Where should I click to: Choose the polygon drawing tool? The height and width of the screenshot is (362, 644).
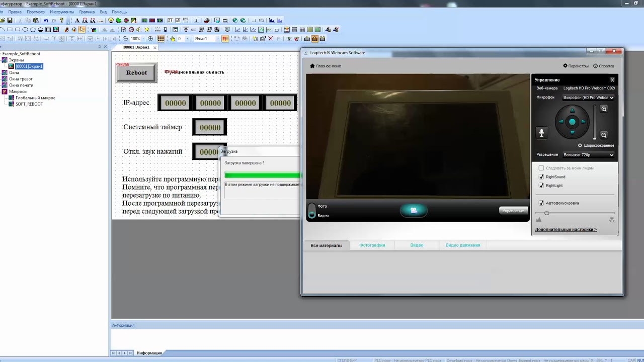coord(33,30)
